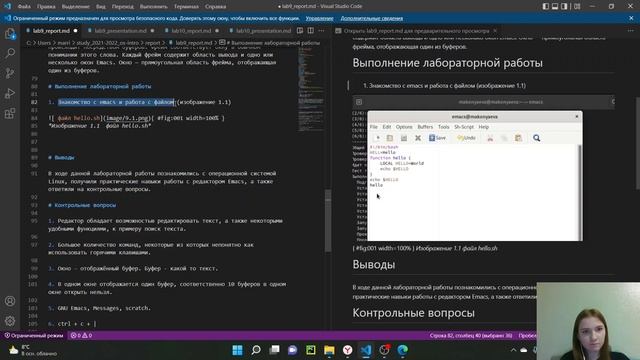
Task: Close the restricted mode notification banner
Action: tap(631, 18)
